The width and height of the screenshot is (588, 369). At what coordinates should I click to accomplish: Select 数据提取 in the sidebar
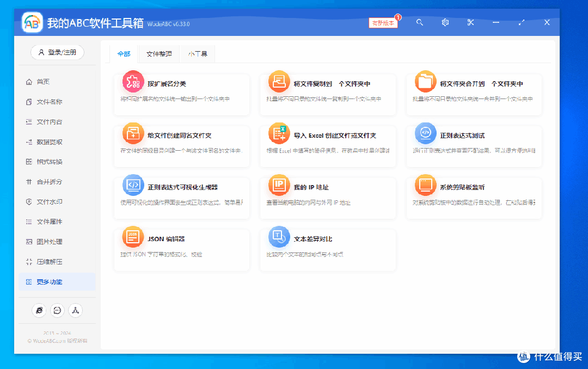point(57,142)
